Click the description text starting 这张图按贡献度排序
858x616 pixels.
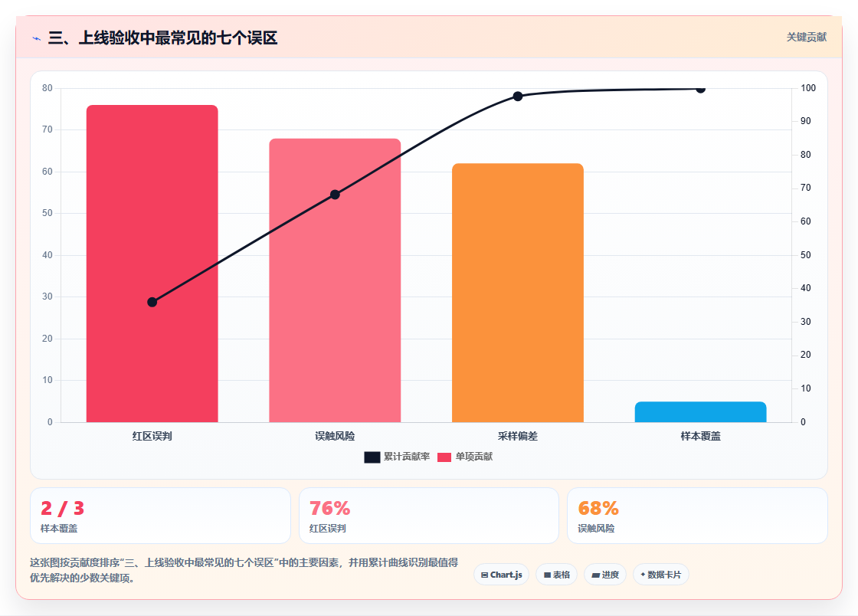(244, 570)
